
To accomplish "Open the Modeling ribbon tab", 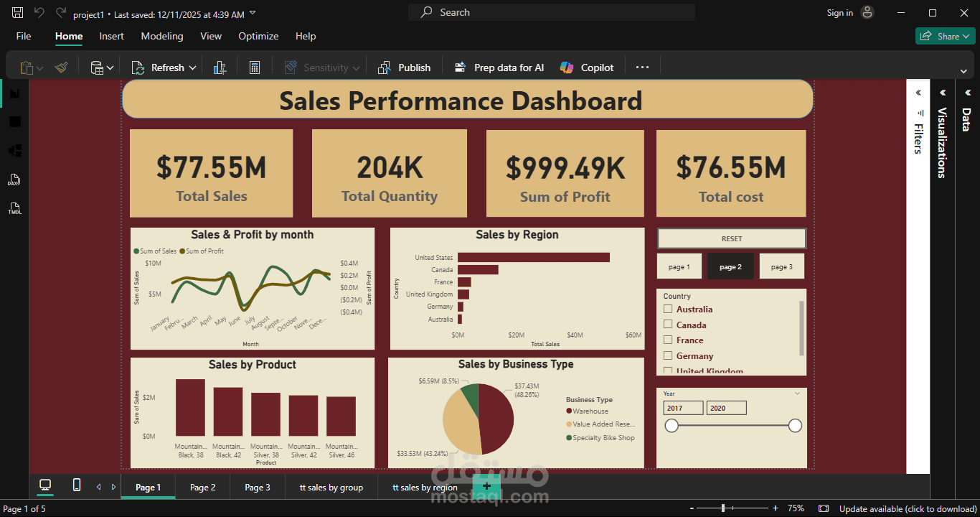I will click(161, 36).
